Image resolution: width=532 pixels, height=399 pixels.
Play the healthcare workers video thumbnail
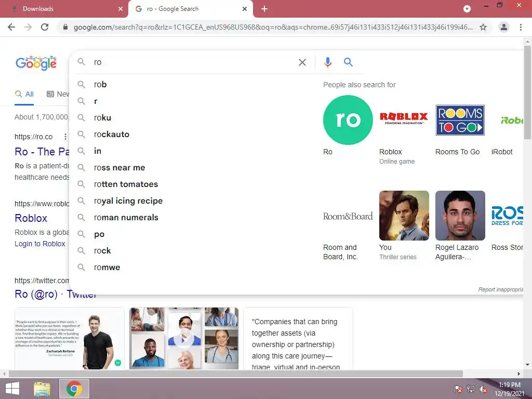[184, 338]
